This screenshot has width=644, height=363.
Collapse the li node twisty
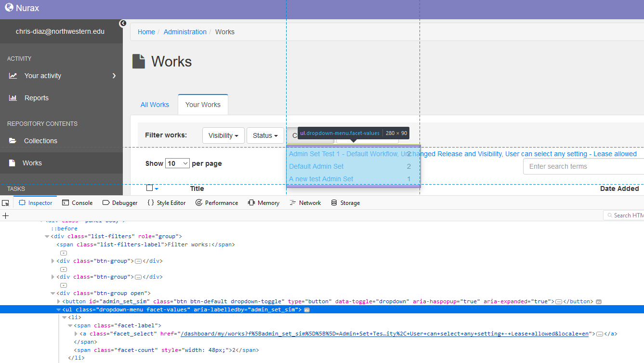click(x=65, y=318)
